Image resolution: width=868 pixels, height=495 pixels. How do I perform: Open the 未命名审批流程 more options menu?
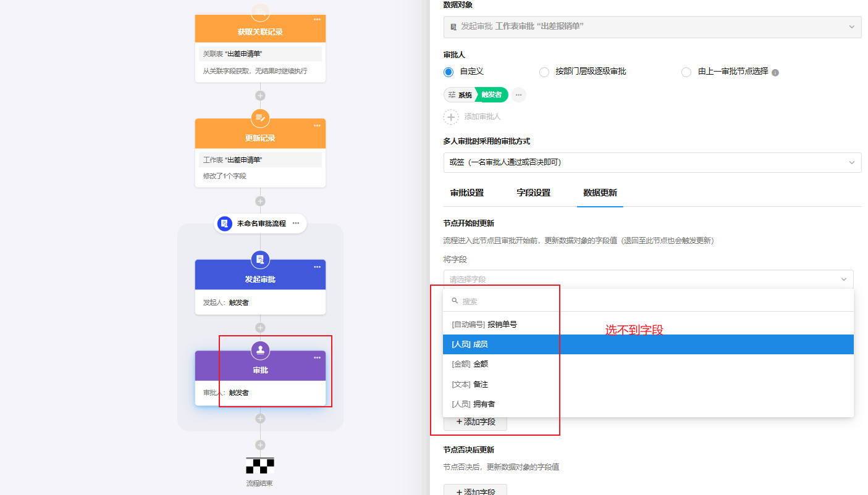click(x=296, y=223)
